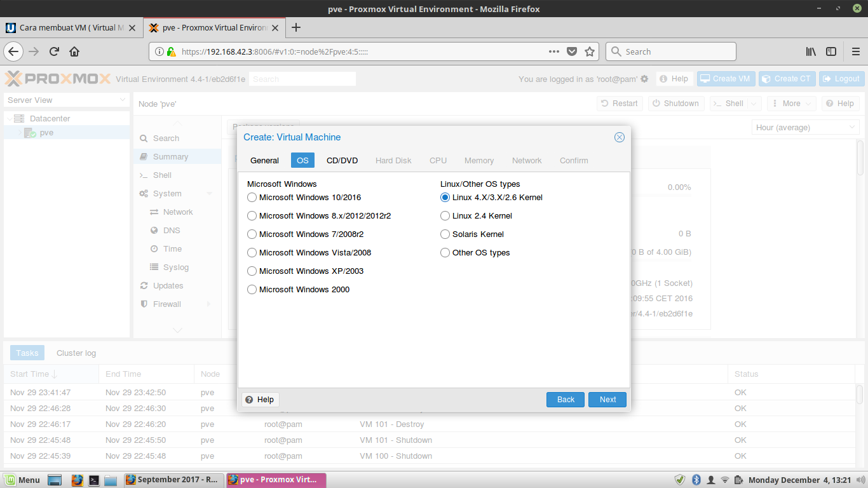Viewport: 868px width, 488px height.
Task: Save page to Pocket icon
Action: (x=572, y=51)
